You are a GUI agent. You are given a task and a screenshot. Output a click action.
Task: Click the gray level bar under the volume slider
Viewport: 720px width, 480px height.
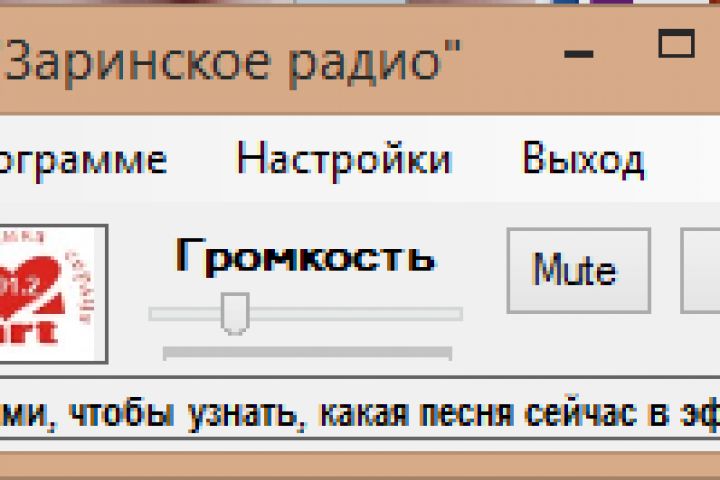click(x=308, y=353)
